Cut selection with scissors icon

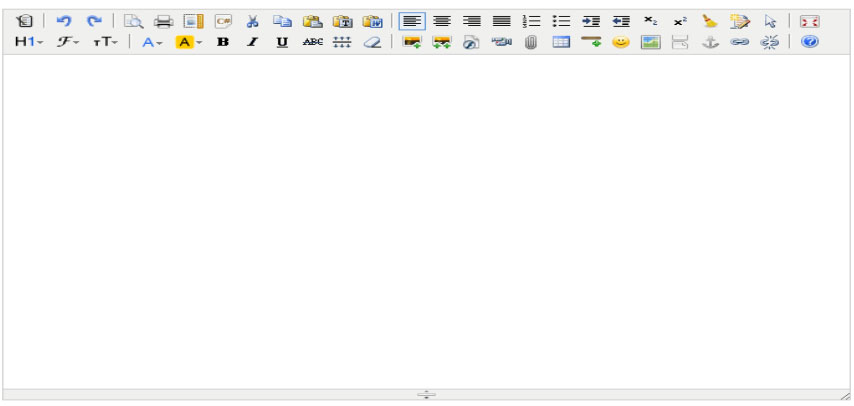(252, 22)
